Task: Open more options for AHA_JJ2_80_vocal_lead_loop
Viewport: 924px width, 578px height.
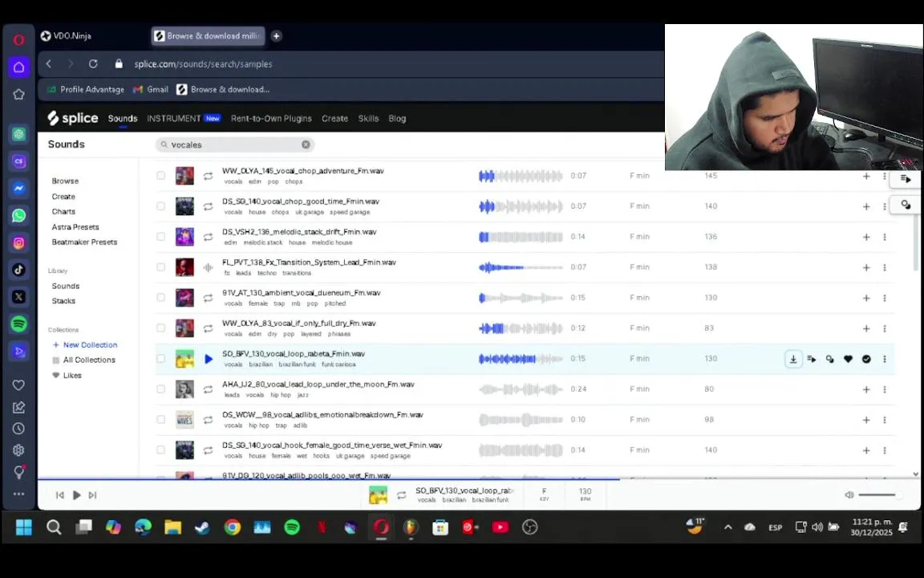Action: [885, 389]
